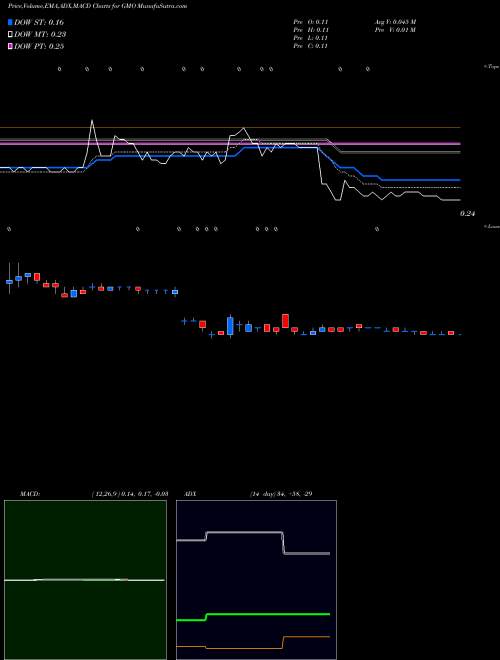Click the 0.24 price label at right
This screenshot has height=660, width=500.
[x=467, y=214]
